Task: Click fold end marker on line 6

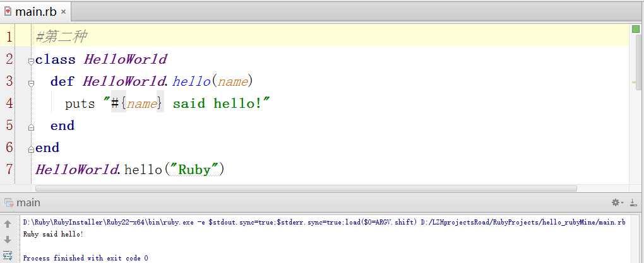Action: coord(31,149)
